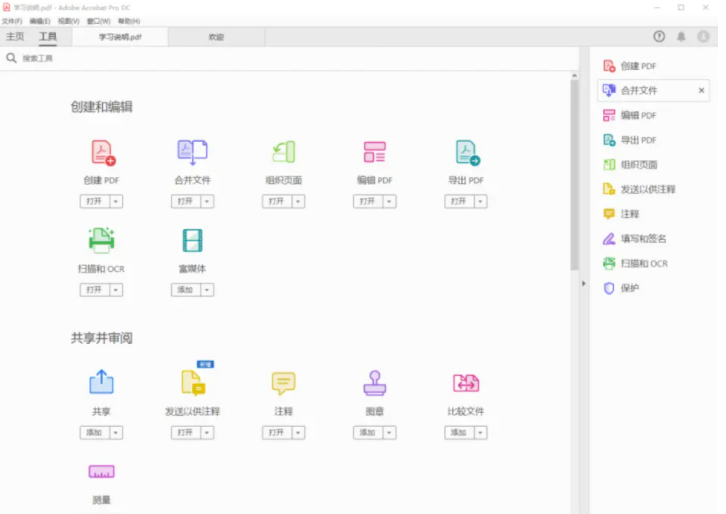
Task: Click 添加 button under 富媒体
Action: [186, 290]
